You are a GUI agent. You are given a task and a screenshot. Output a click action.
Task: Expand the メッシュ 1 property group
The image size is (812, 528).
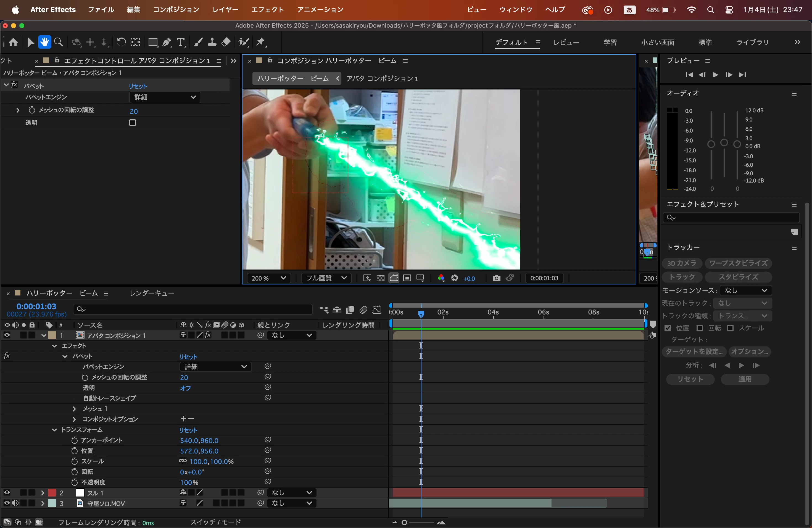(74, 409)
